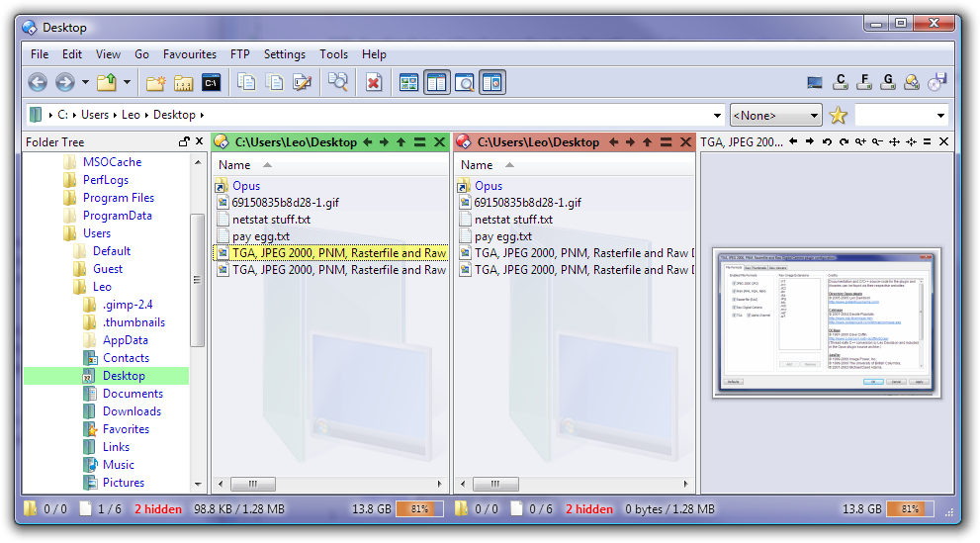Viewport: 980px width, 543px height.
Task: Open the FTP menu
Action: point(240,54)
